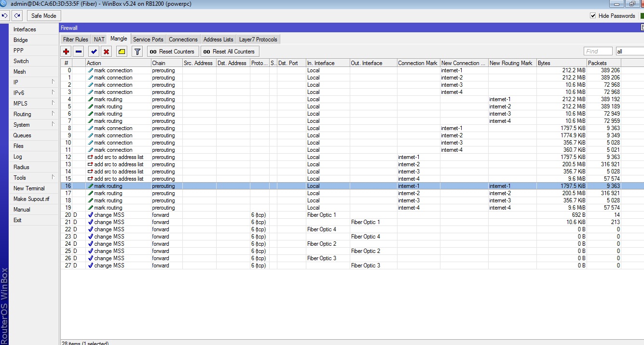
Task: Disable the rule with the red X icon
Action: (107, 52)
